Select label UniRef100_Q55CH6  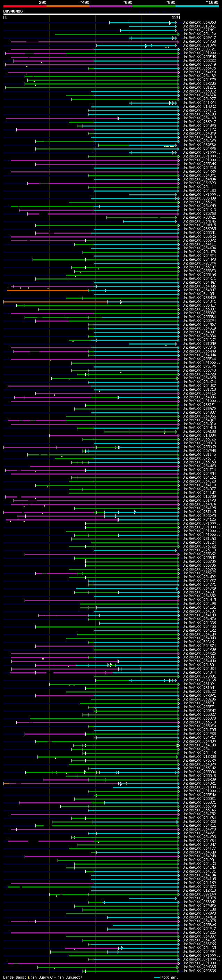pos(199,164)
